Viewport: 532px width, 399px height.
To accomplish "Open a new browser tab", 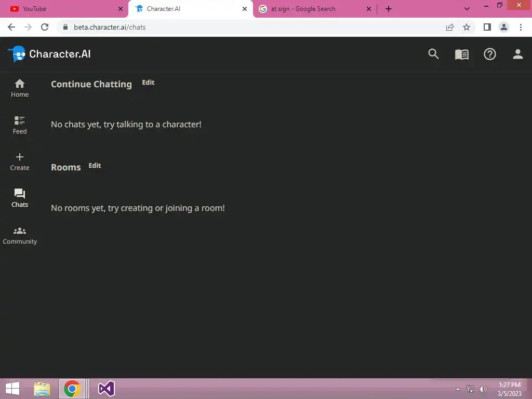I will (x=389, y=9).
